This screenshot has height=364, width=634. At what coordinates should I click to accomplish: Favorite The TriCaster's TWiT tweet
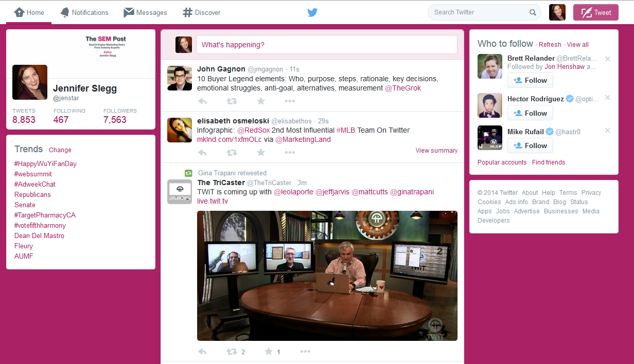click(268, 352)
